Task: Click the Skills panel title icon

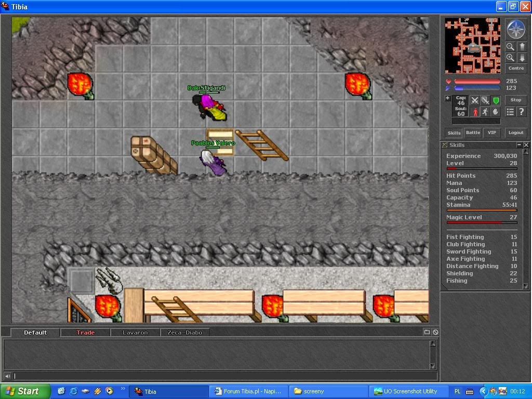Action: coord(445,145)
